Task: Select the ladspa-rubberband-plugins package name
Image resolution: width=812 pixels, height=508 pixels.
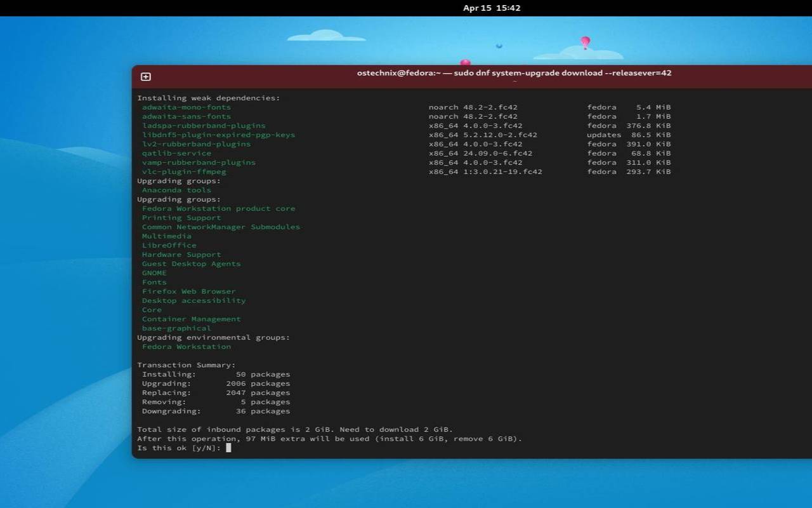Action: point(204,126)
